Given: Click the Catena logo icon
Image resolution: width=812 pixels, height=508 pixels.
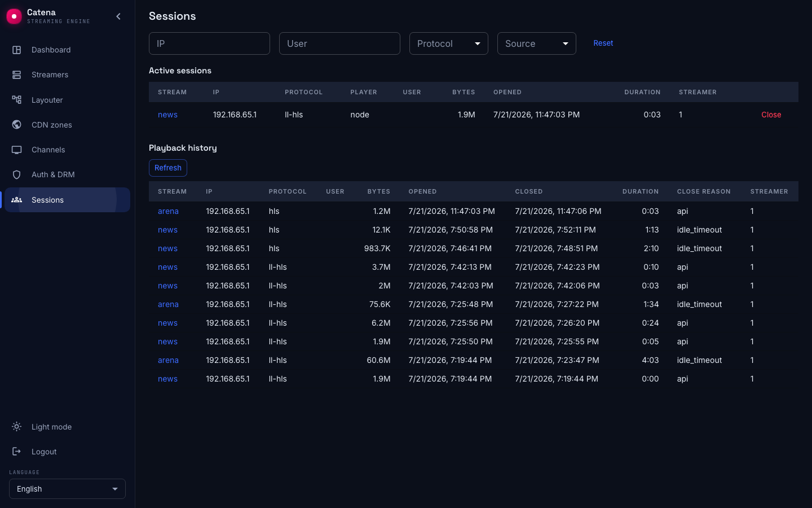Looking at the screenshot, I should (14, 16).
